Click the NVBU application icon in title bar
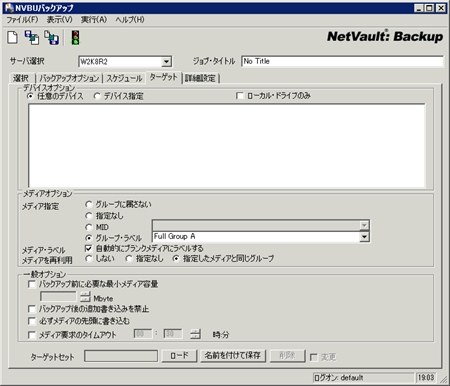The height and width of the screenshot is (386, 450). coord(9,7)
